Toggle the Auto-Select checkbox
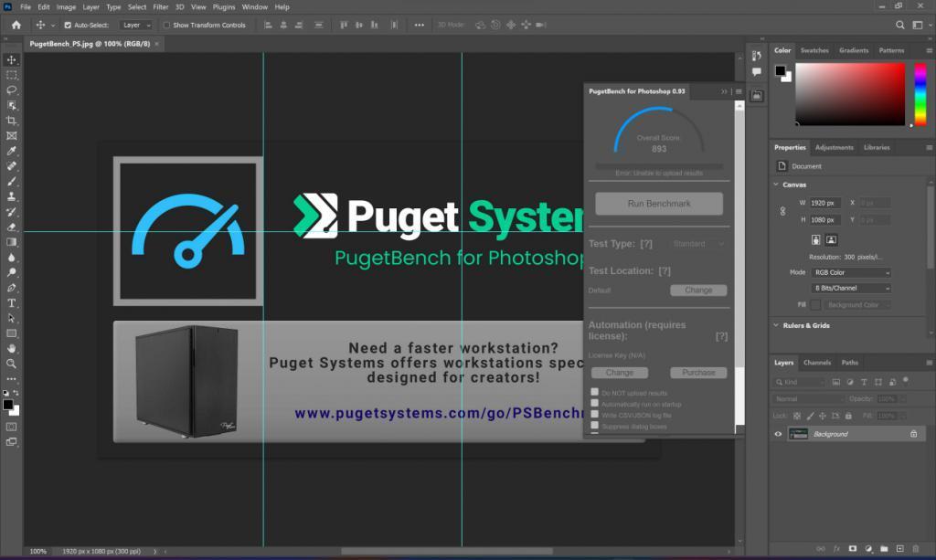Image resolution: width=936 pixels, height=560 pixels. coord(68,25)
